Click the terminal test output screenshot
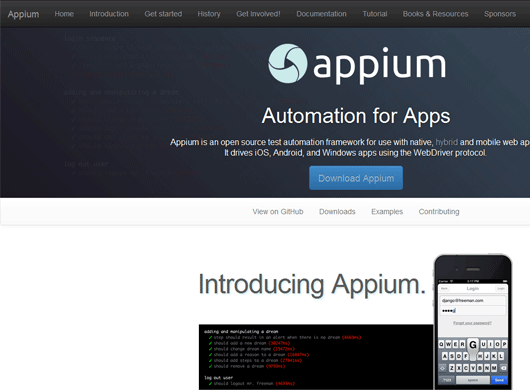 [316, 357]
